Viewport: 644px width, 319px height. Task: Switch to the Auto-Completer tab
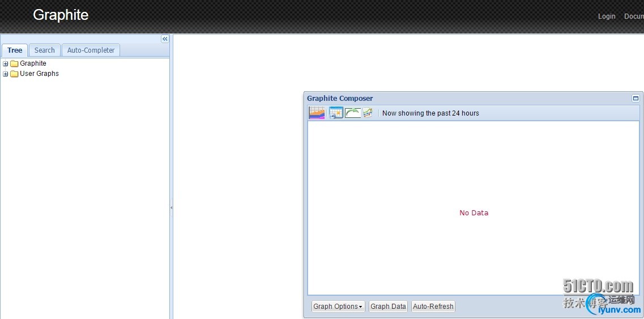click(x=91, y=50)
